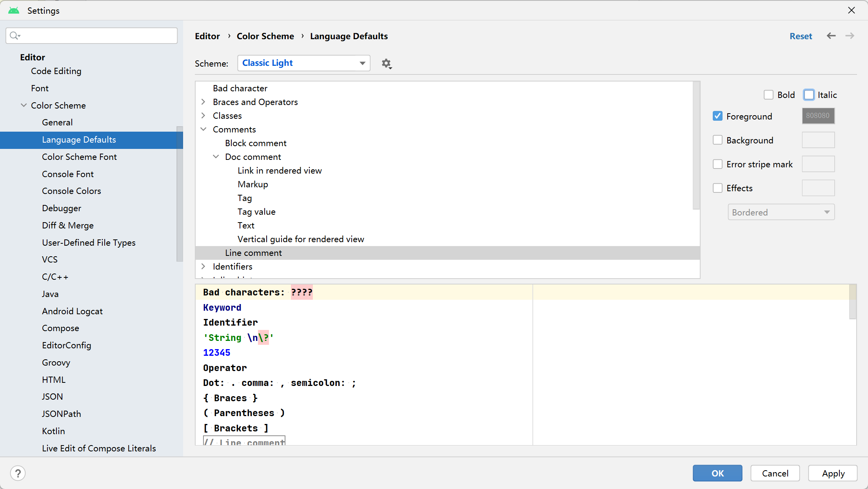The height and width of the screenshot is (489, 868).
Task: Enable the Bold checkbox
Action: (768, 95)
